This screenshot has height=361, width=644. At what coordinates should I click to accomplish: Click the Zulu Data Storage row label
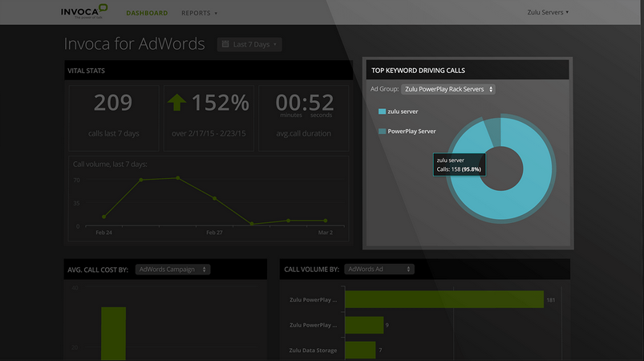point(313,351)
